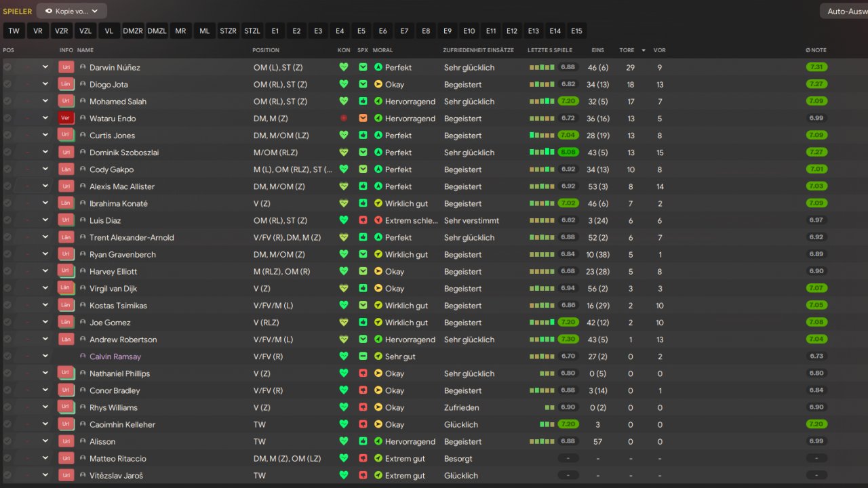Toggle the selection checkmark for Alisson
Viewport: 868px width, 488px height.
[7, 441]
